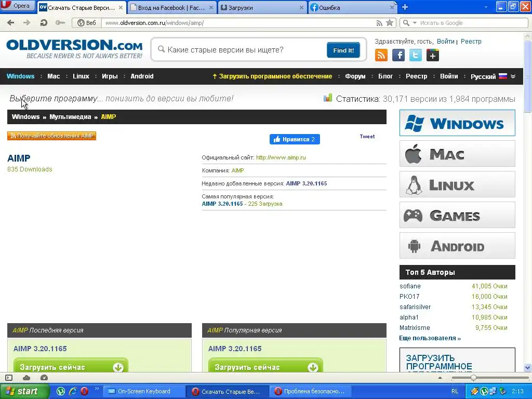Open the Google Plus icon in header
The width and height of the screenshot is (532, 399).
(433, 55)
